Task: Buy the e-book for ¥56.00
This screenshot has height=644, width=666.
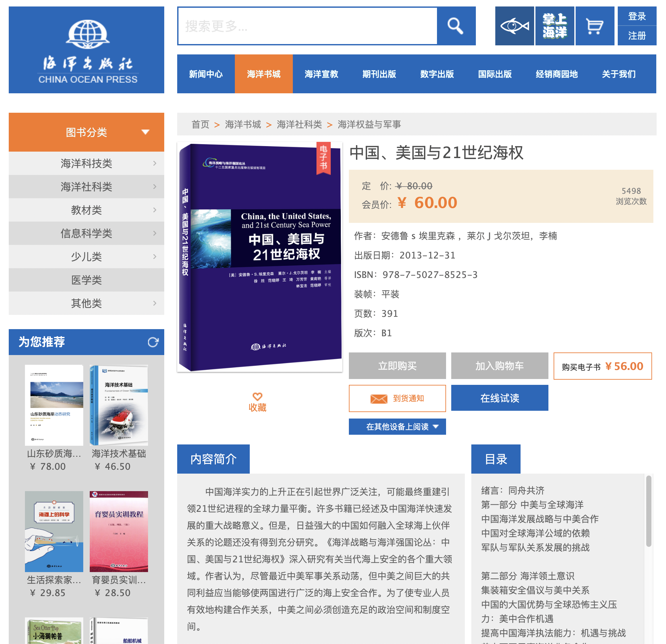Action: pyautogui.click(x=603, y=366)
